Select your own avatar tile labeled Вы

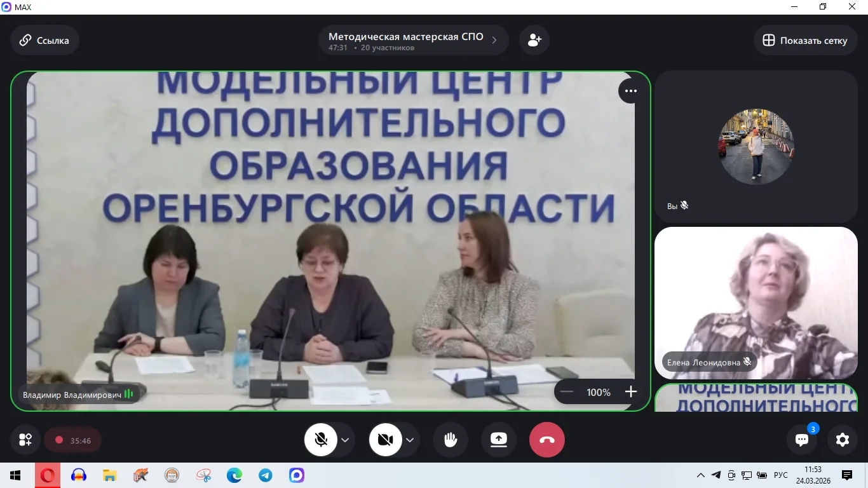[756, 147]
